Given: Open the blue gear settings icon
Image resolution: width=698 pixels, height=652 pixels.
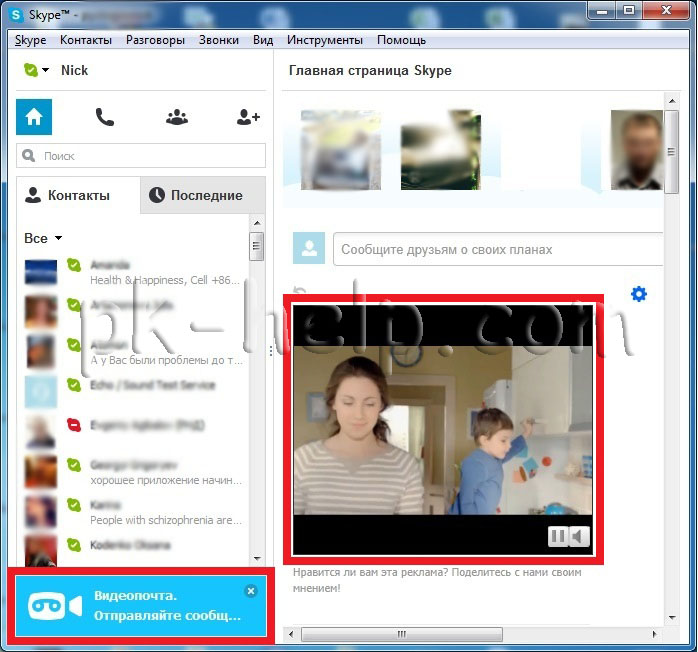Looking at the screenshot, I should 639,294.
